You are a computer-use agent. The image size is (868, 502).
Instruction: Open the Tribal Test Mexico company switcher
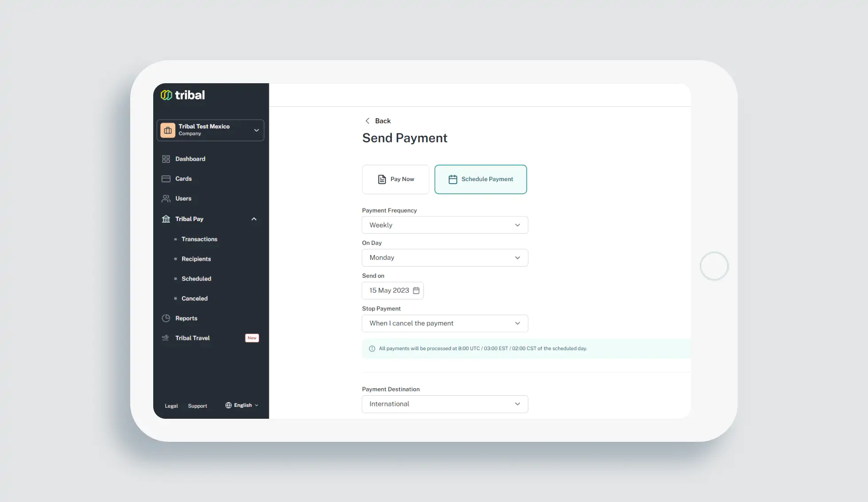pos(210,130)
